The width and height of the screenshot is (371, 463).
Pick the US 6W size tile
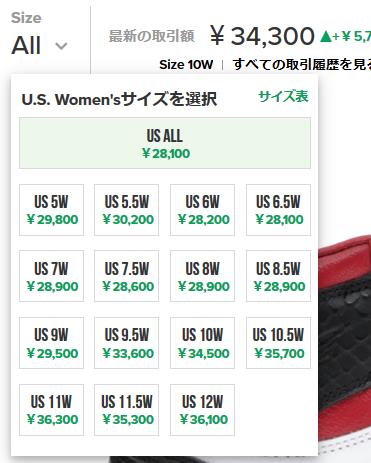point(202,210)
